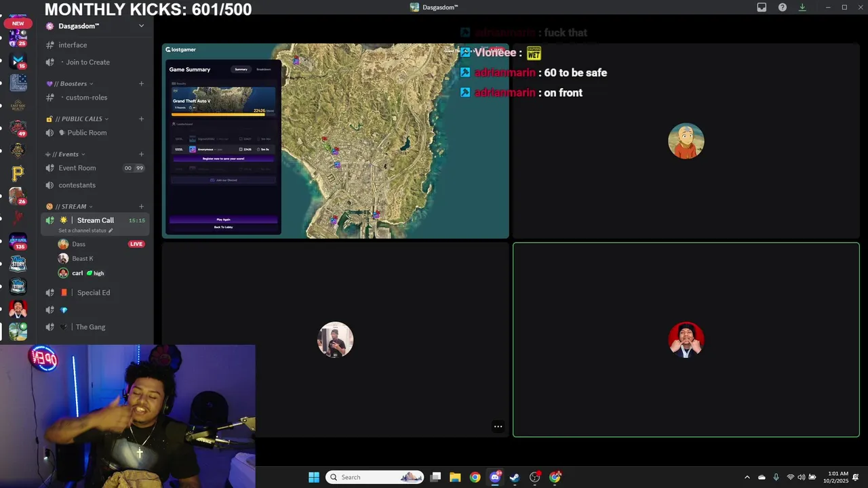Open Discord from the taskbar

[x=495, y=477]
